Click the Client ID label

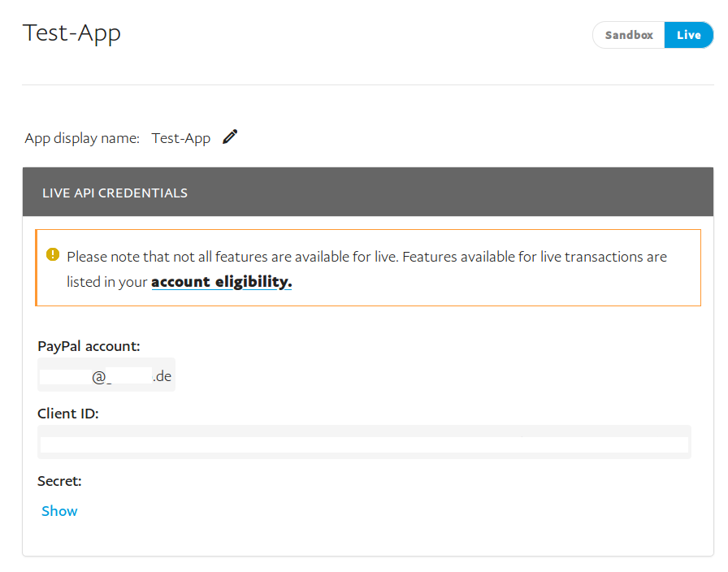[67, 414]
